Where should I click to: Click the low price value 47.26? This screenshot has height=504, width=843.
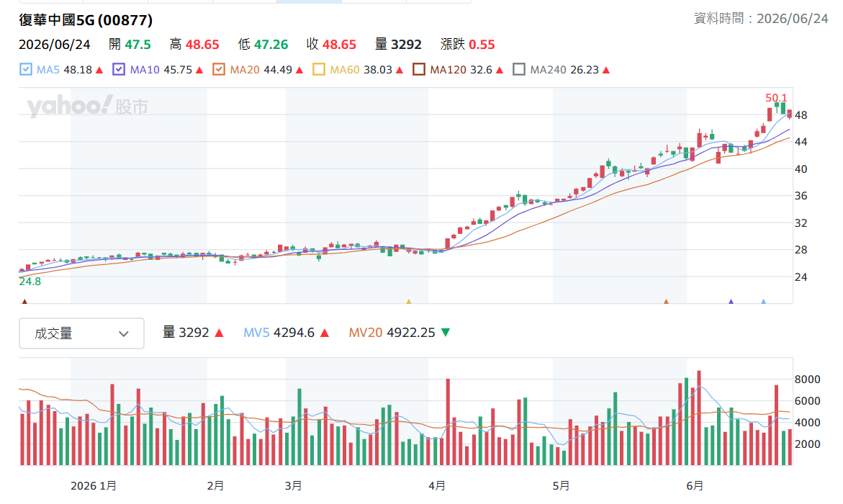271,45
